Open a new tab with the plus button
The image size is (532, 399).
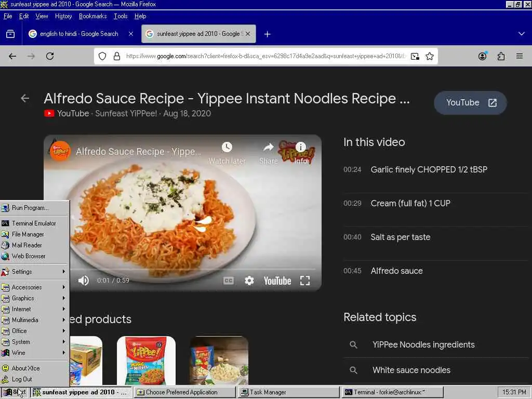pyautogui.click(x=268, y=34)
